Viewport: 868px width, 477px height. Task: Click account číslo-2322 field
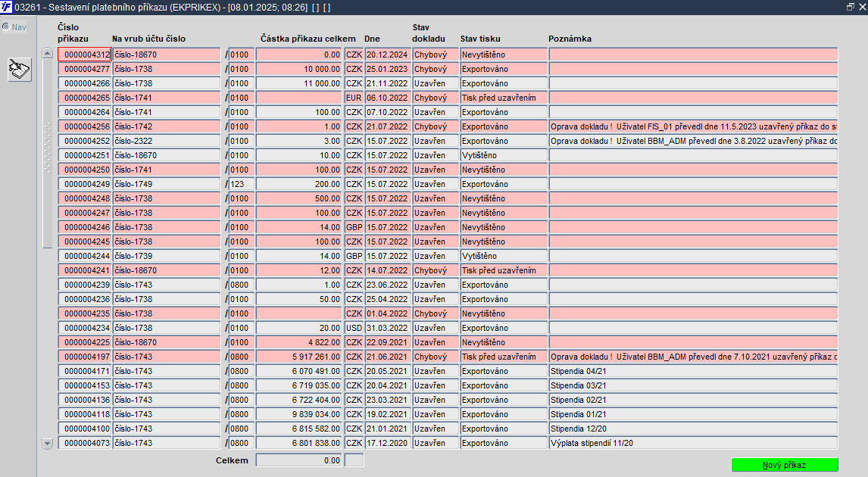pyautogui.click(x=167, y=141)
